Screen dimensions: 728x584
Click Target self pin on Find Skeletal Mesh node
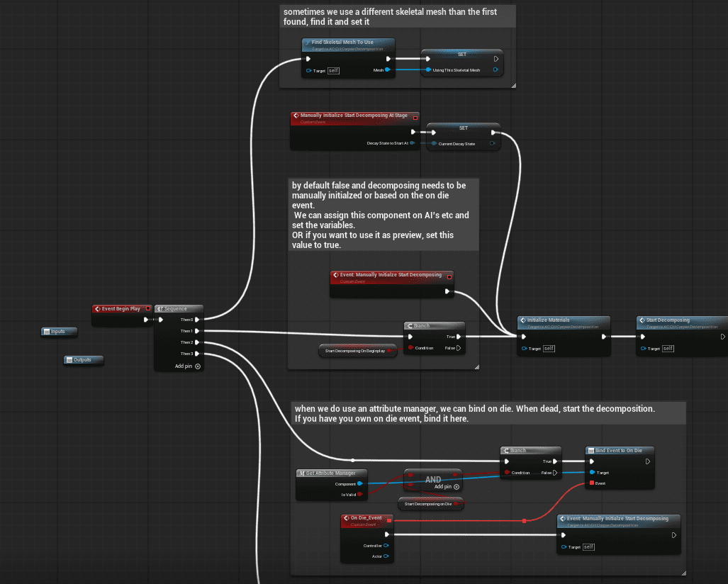[x=309, y=71]
